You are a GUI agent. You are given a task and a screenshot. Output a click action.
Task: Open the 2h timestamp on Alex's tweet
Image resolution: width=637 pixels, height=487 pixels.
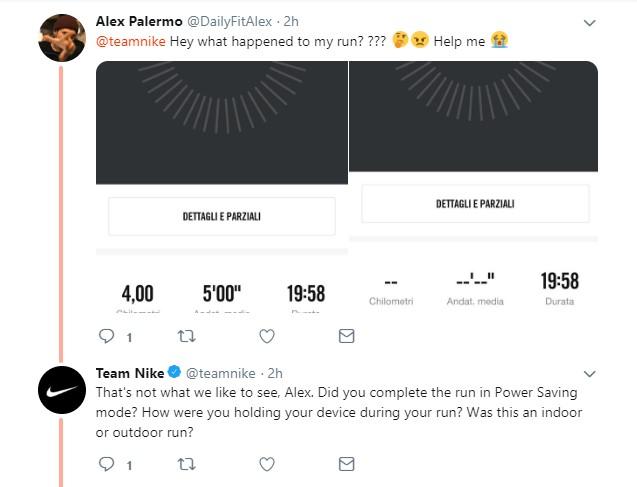click(291, 21)
